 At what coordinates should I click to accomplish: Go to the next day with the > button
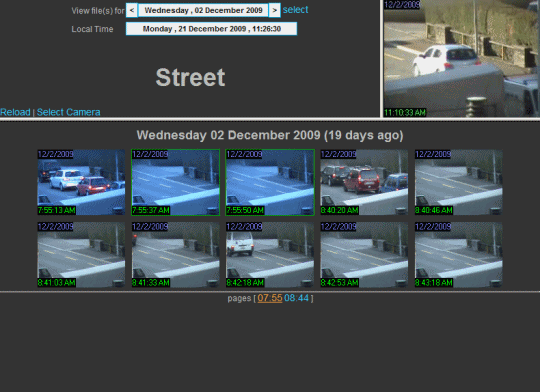pyautogui.click(x=274, y=10)
